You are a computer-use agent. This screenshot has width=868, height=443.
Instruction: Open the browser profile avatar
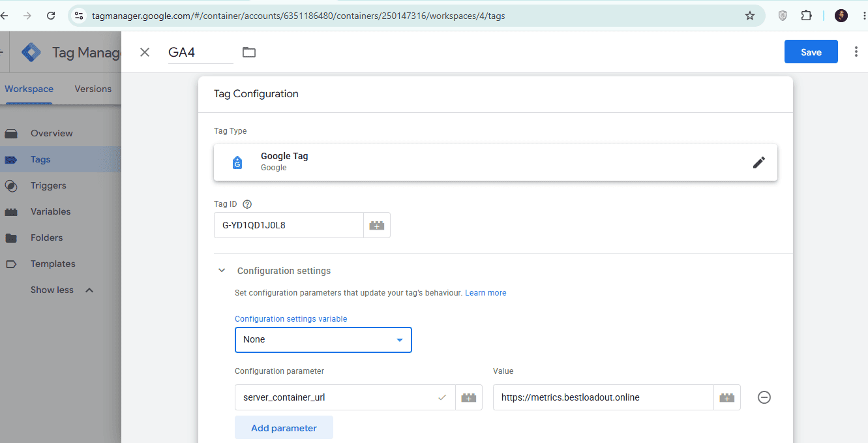click(841, 16)
